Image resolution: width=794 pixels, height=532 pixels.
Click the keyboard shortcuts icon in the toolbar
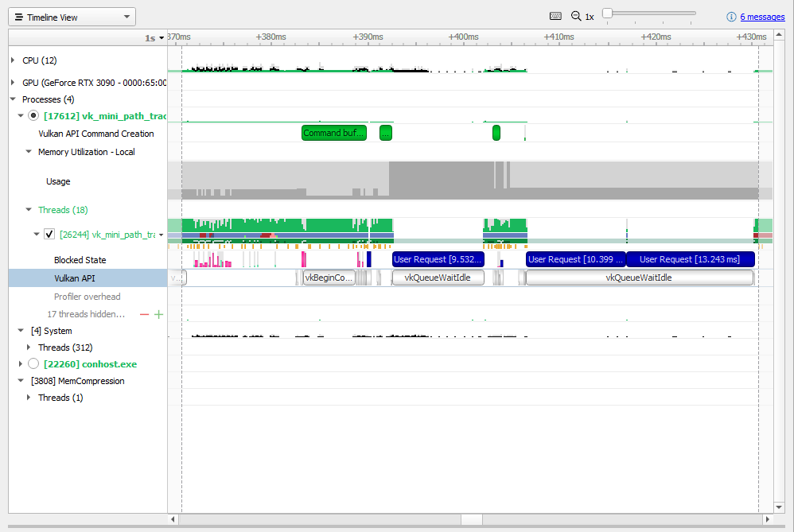[x=555, y=16]
